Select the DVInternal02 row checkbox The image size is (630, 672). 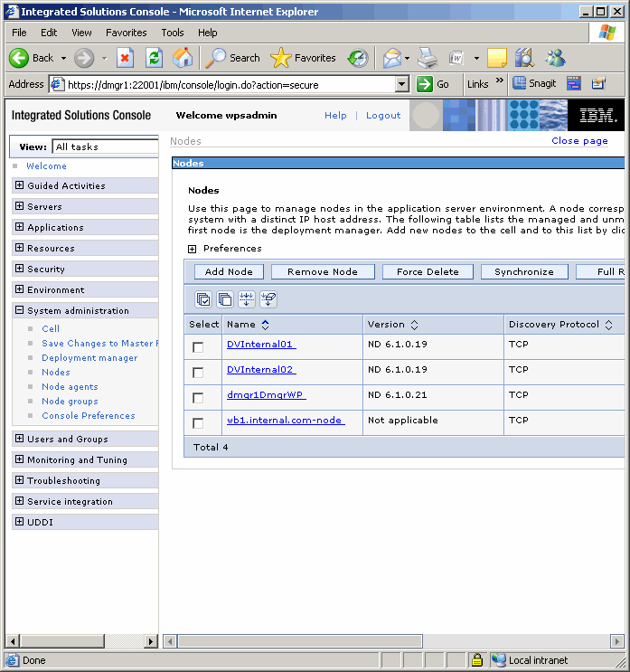click(x=198, y=373)
